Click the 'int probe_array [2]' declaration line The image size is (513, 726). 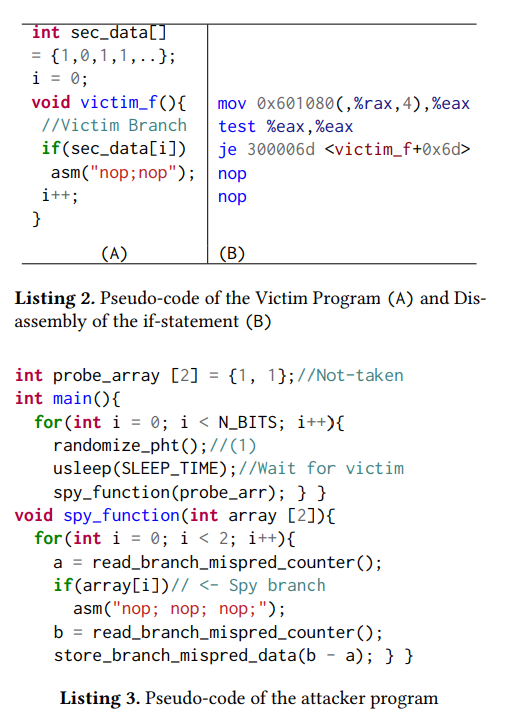(x=155, y=376)
